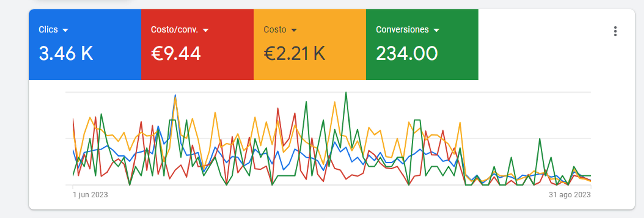Toggle the green Conversiones scorecard

(422, 45)
